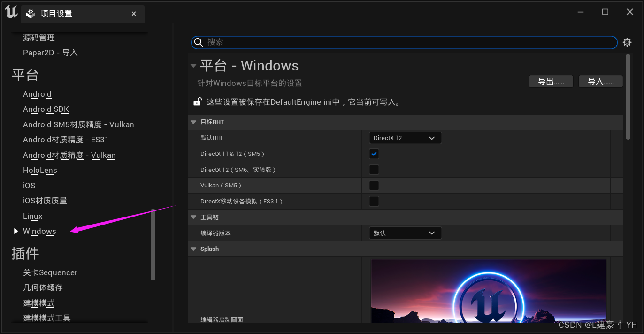Collapse the Splash section
Viewport: 644px width, 334px height.
pyautogui.click(x=193, y=249)
